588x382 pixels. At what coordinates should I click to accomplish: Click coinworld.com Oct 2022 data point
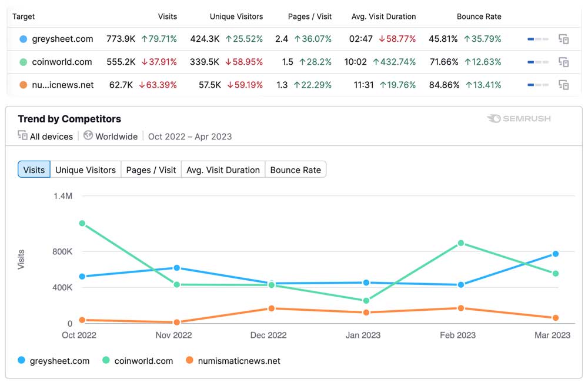click(82, 223)
